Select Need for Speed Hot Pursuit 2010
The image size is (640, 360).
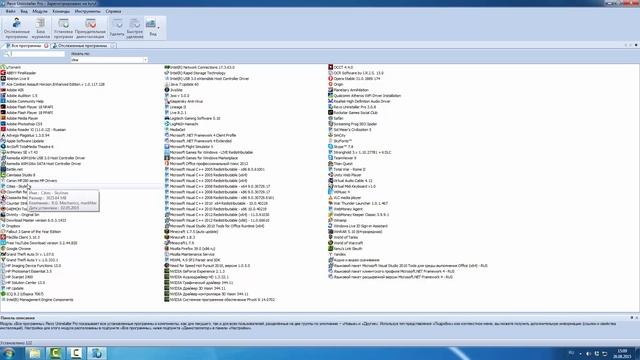(207, 266)
